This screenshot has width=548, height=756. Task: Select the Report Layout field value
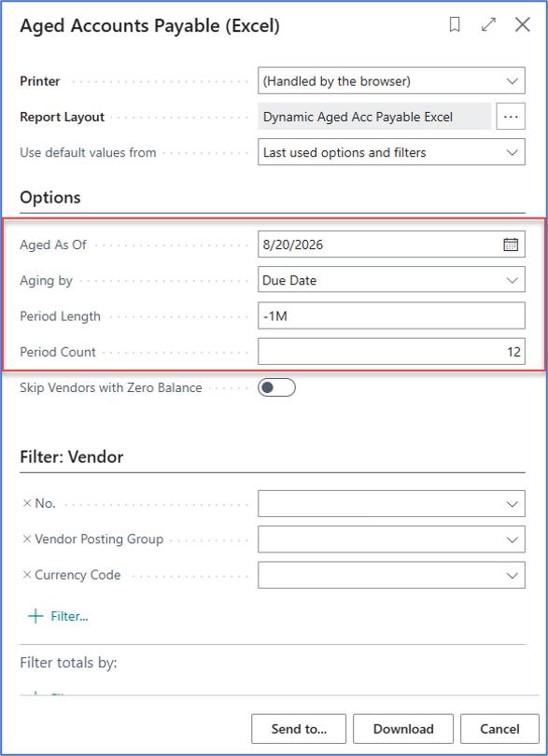pos(374,117)
